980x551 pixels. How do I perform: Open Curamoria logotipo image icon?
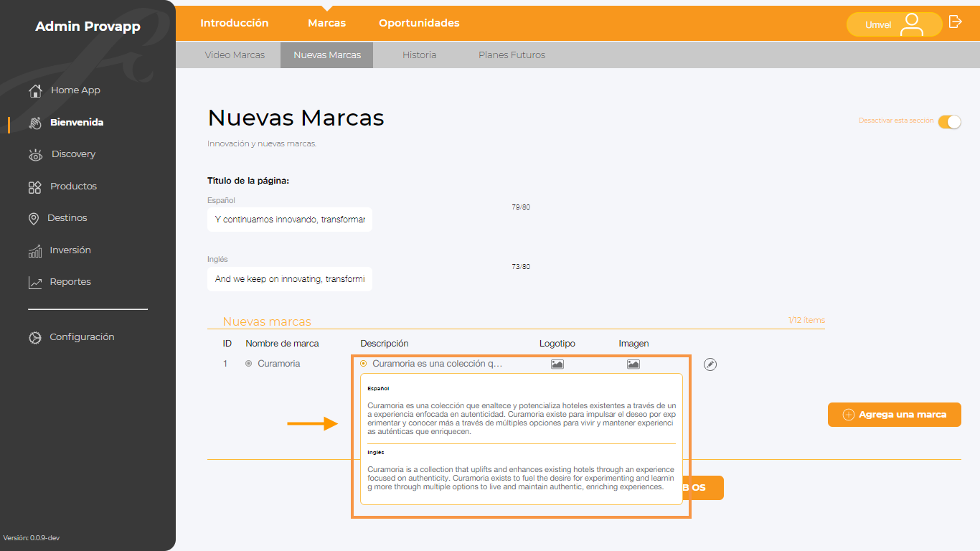(x=557, y=364)
